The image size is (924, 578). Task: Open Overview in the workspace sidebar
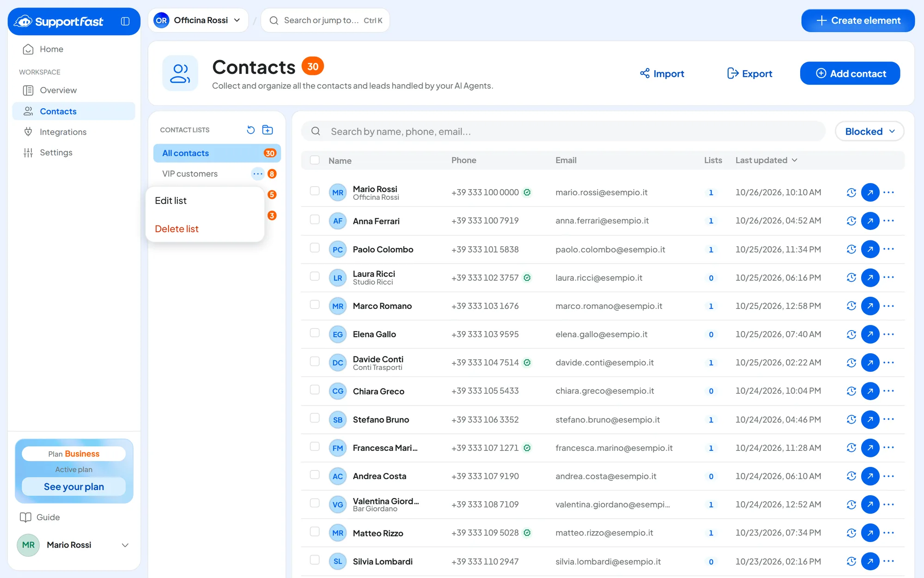coord(74,90)
